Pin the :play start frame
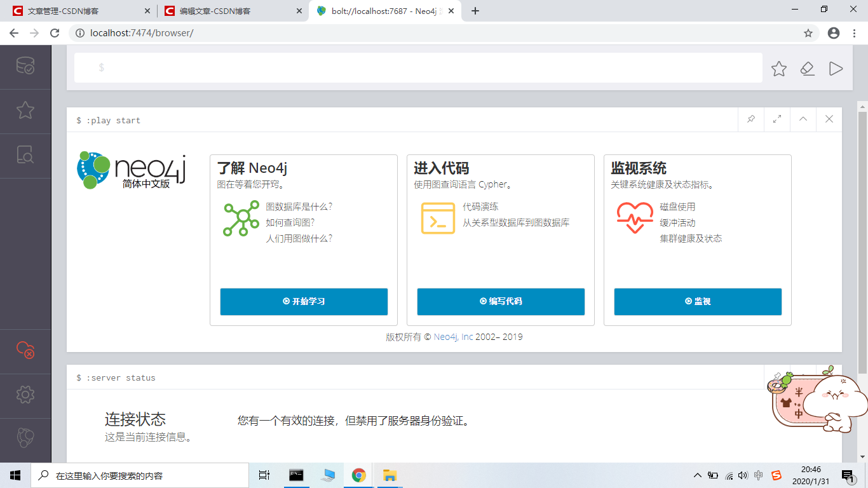 751,119
